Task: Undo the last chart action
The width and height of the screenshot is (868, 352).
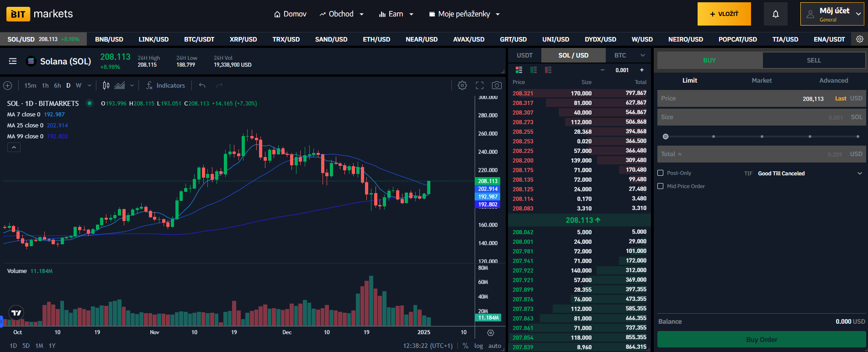Action: pos(202,85)
